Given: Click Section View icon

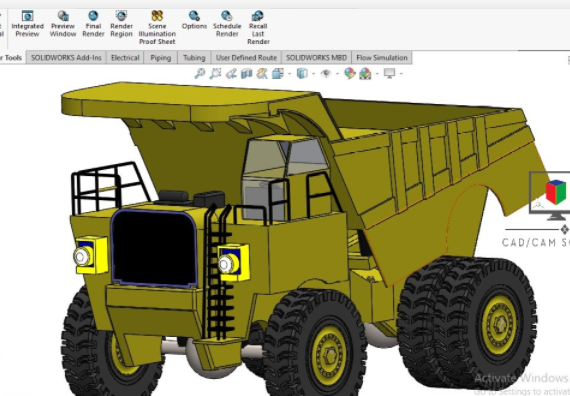Looking at the screenshot, I should (246, 73).
